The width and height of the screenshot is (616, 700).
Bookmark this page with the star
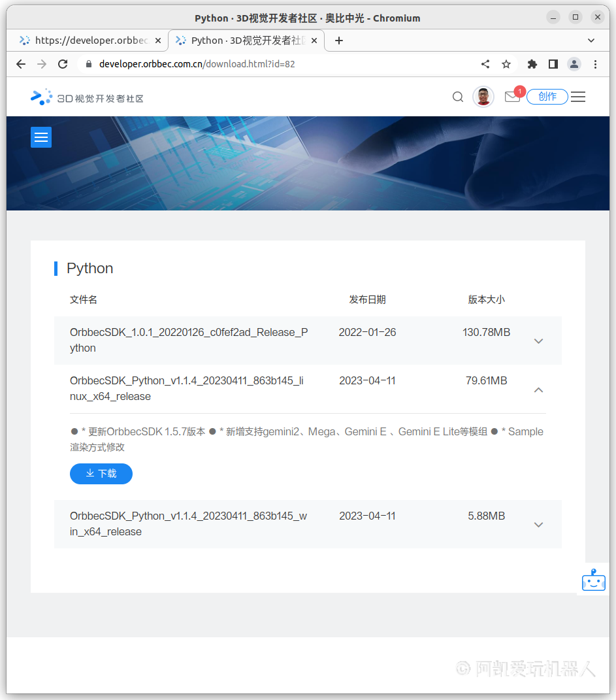coord(506,64)
